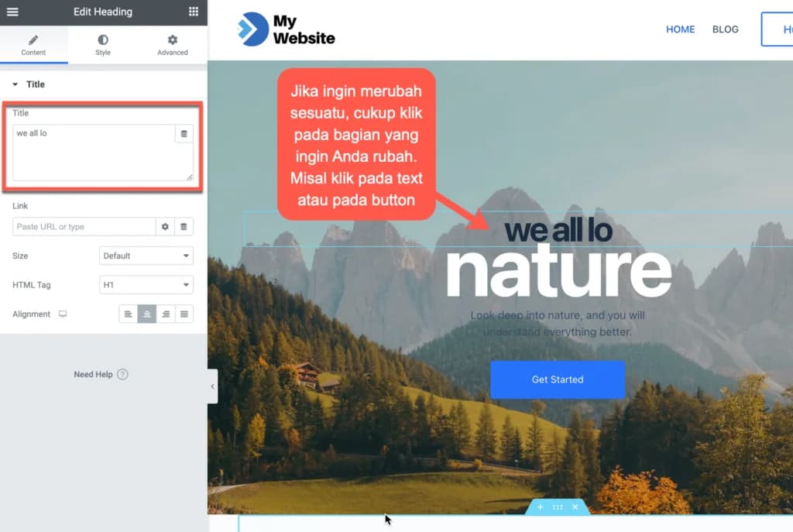Switch to the Style tab
Image resolution: width=793 pixels, height=532 pixels.
coord(102,44)
